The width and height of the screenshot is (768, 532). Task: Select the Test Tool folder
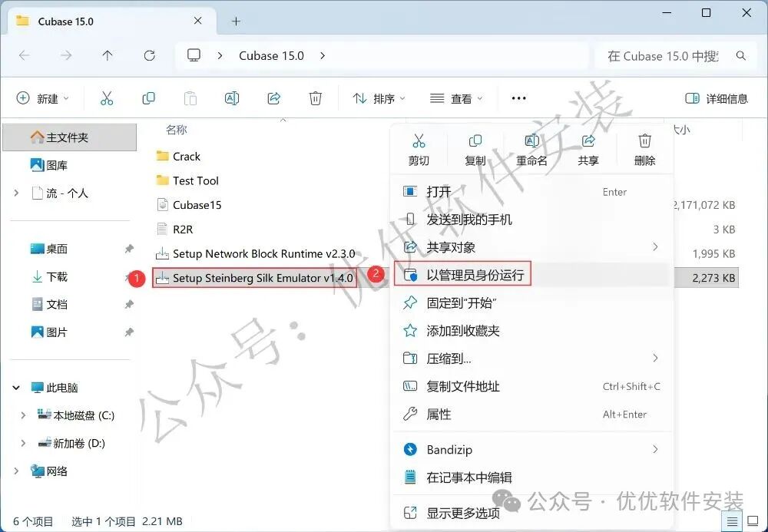[x=187, y=180]
